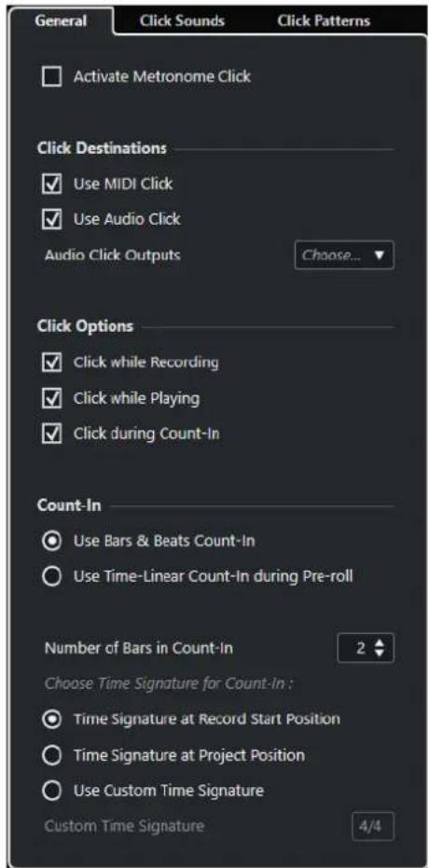Image resolution: width=429 pixels, height=868 pixels.
Task: Choose Time Signature at Project Position
Action: 51,755
